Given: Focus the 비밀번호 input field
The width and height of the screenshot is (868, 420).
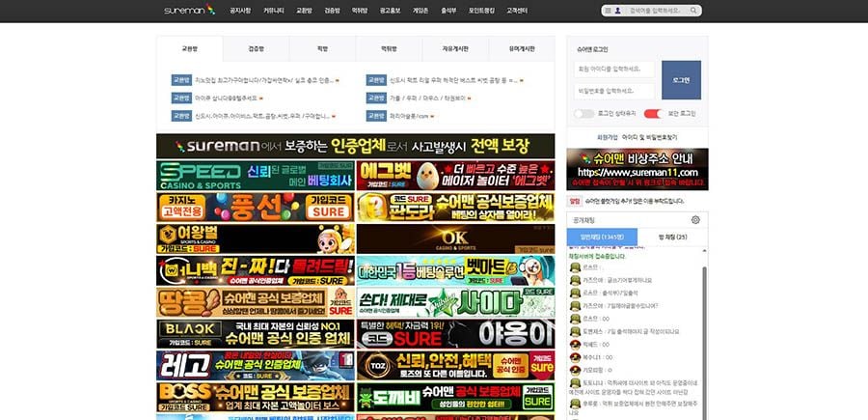Looking at the screenshot, I should coord(614,91).
